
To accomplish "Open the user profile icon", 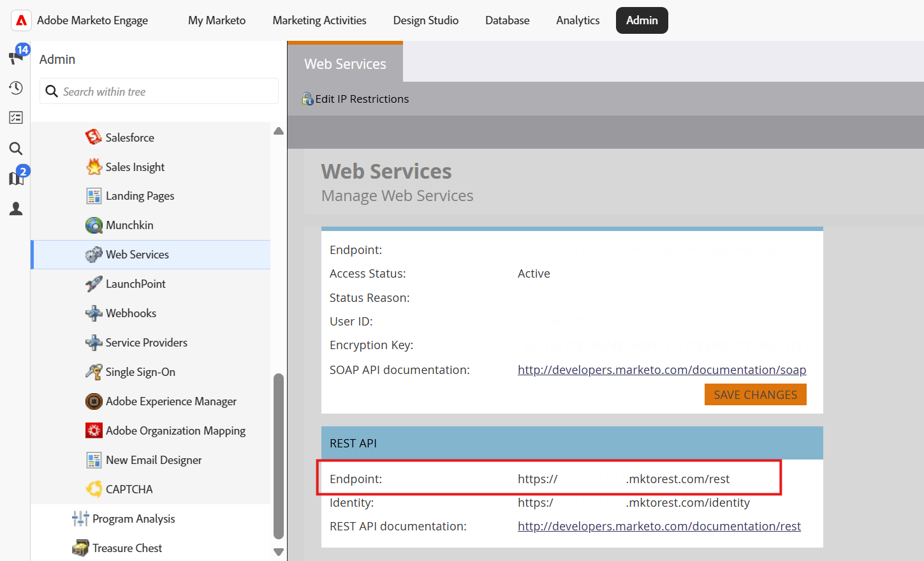I will [x=16, y=209].
